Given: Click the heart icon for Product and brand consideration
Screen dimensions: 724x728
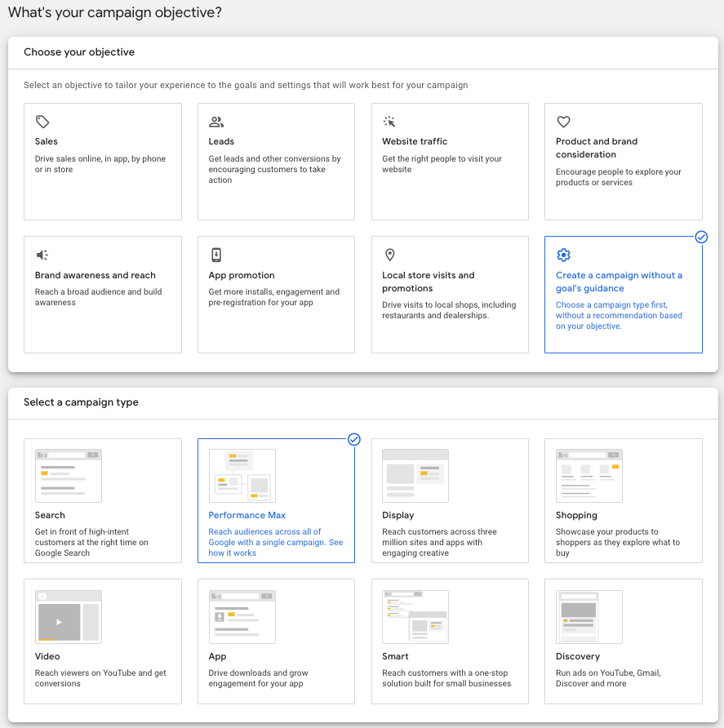Looking at the screenshot, I should pos(563,122).
